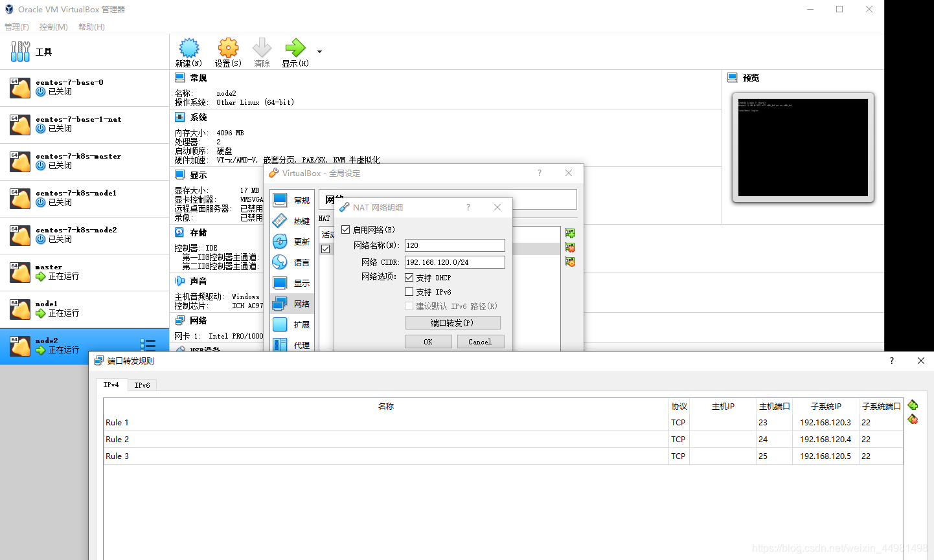Screen dimensions: 934x560
Task: Add a new port forwarding rule icon
Action: tap(913, 405)
